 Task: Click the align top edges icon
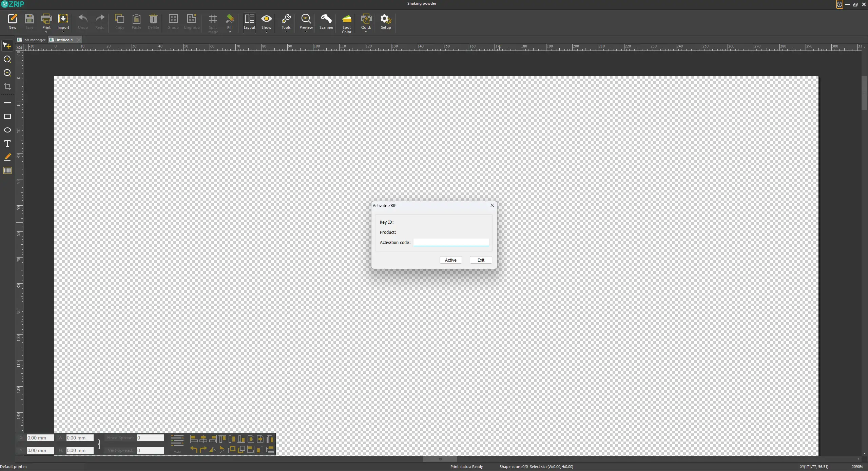pos(222,439)
